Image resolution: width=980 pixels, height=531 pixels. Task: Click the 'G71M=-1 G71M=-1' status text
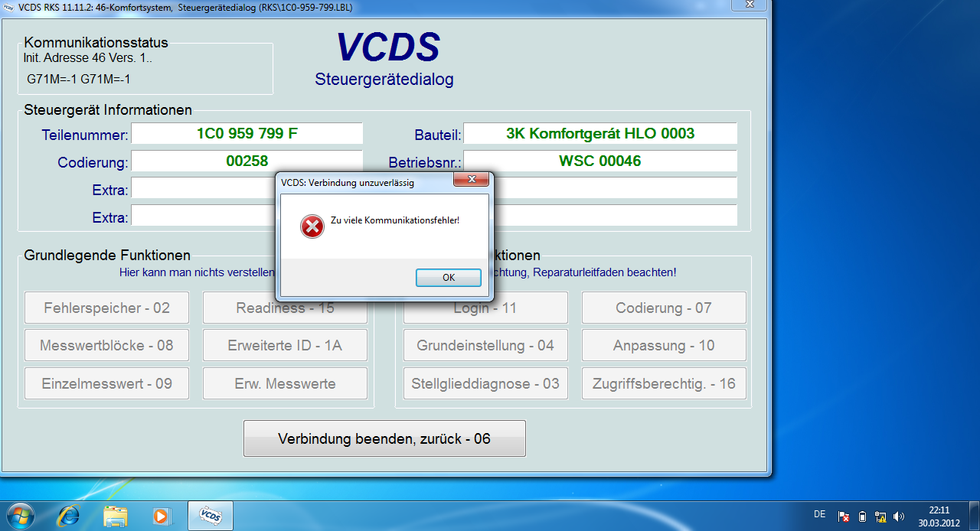(x=78, y=79)
